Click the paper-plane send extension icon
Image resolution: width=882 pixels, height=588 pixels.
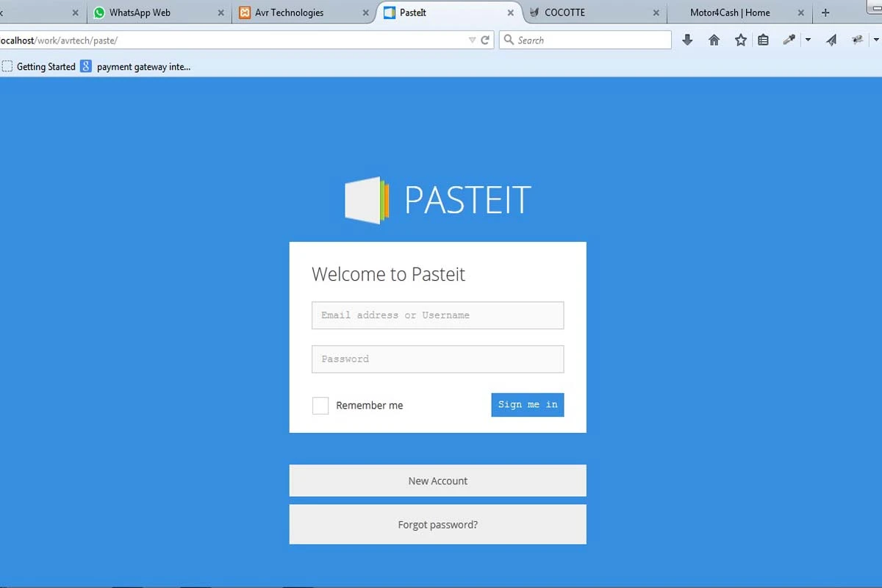point(831,40)
